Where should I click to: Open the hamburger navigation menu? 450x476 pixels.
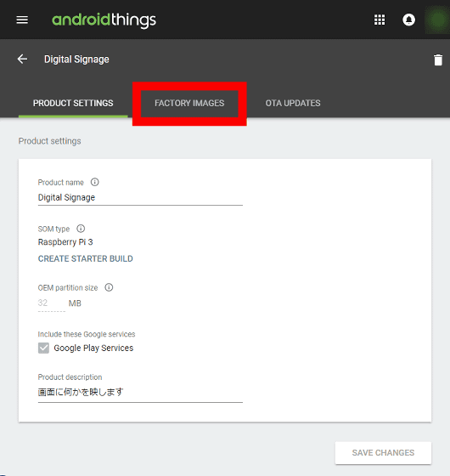[x=22, y=20]
